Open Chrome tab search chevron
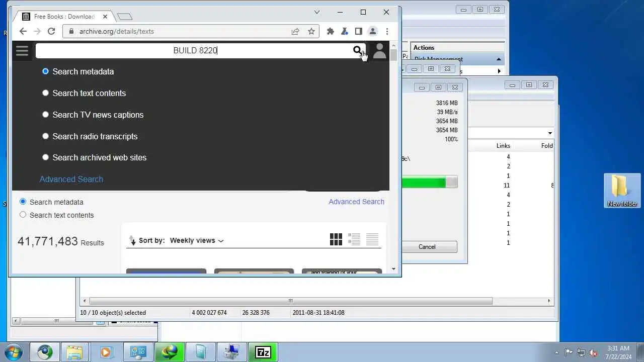 tap(317, 12)
